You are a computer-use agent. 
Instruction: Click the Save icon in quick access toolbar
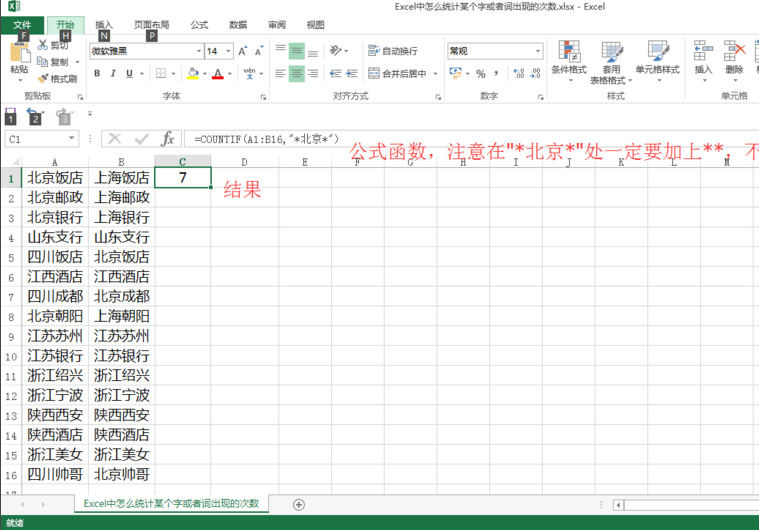coord(11,116)
